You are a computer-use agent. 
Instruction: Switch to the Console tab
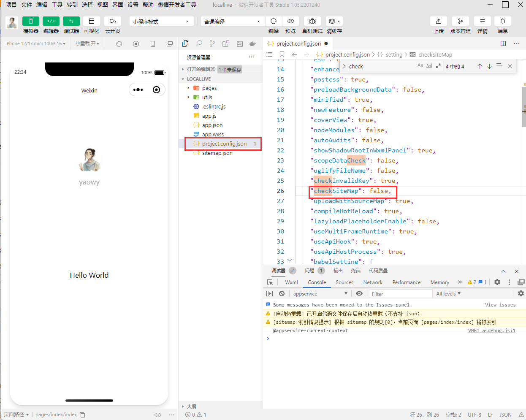click(x=317, y=282)
